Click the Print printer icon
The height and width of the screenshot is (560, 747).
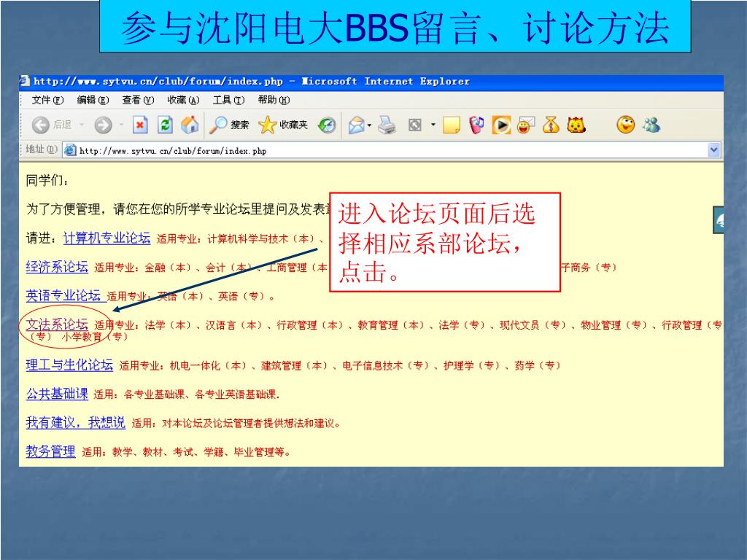pyautogui.click(x=387, y=125)
